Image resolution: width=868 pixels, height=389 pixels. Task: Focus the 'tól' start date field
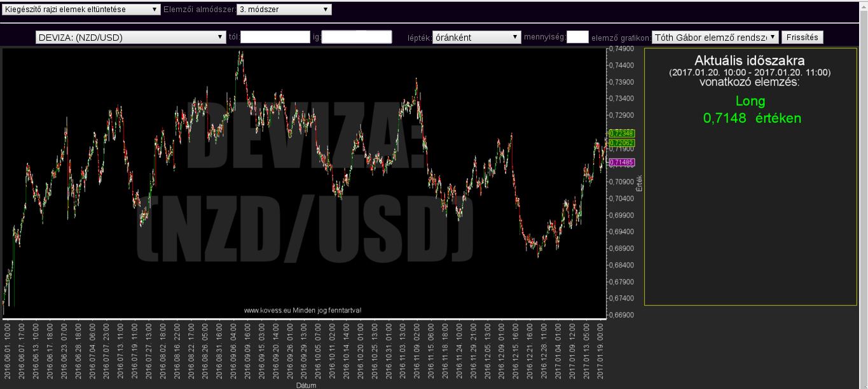click(x=275, y=38)
